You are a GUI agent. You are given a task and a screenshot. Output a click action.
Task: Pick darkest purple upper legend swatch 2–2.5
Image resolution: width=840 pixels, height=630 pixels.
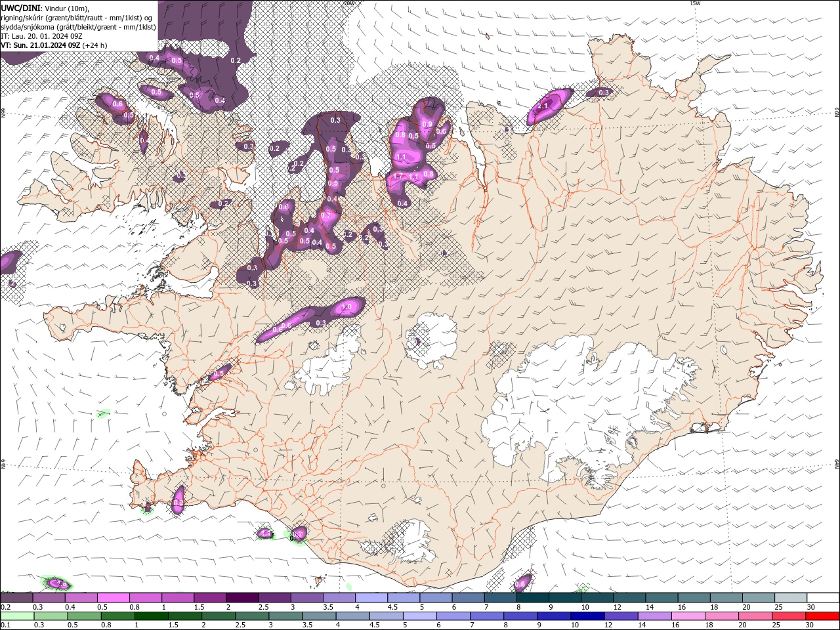click(242, 598)
